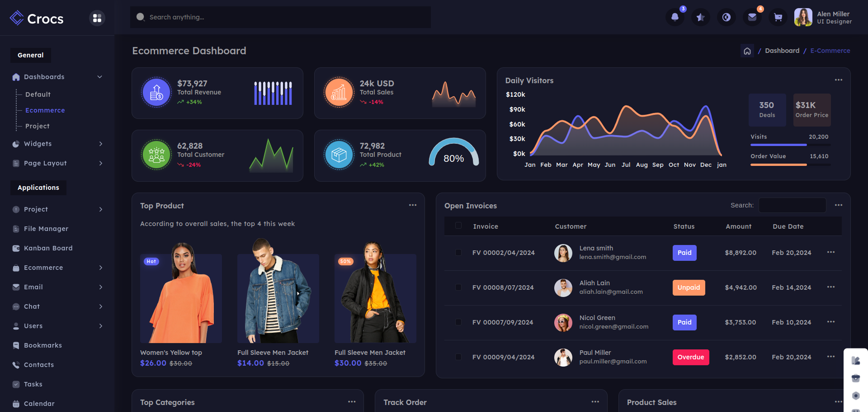The width and height of the screenshot is (868, 412).
Task: Click the bookmark star icon in header
Action: tap(700, 17)
